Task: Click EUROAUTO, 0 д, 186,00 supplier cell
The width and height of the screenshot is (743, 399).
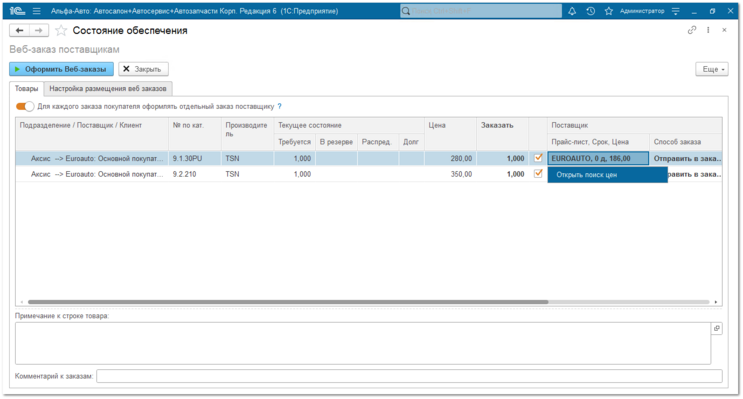Action: point(598,158)
